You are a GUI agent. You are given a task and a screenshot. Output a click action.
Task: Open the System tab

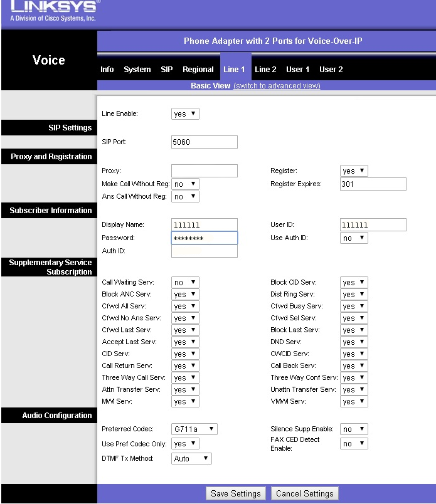click(x=137, y=70)
